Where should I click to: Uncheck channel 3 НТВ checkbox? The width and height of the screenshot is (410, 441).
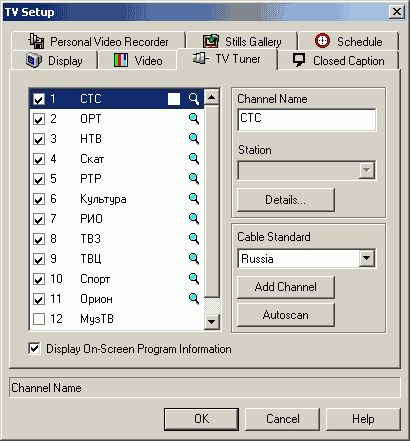coord(39,139)
